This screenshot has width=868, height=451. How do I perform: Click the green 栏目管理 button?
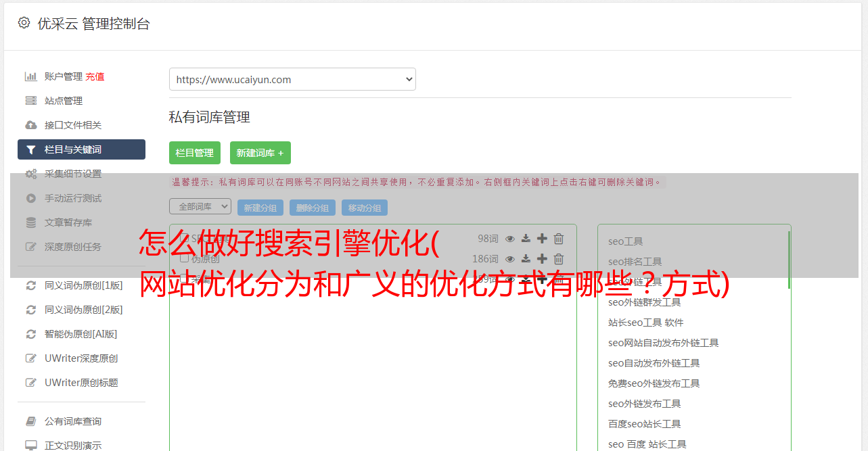point(195,153)
